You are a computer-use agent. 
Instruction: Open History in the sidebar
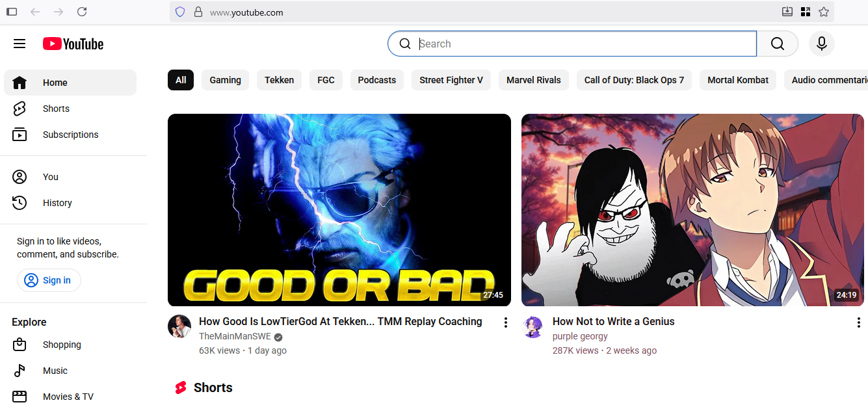57,203
